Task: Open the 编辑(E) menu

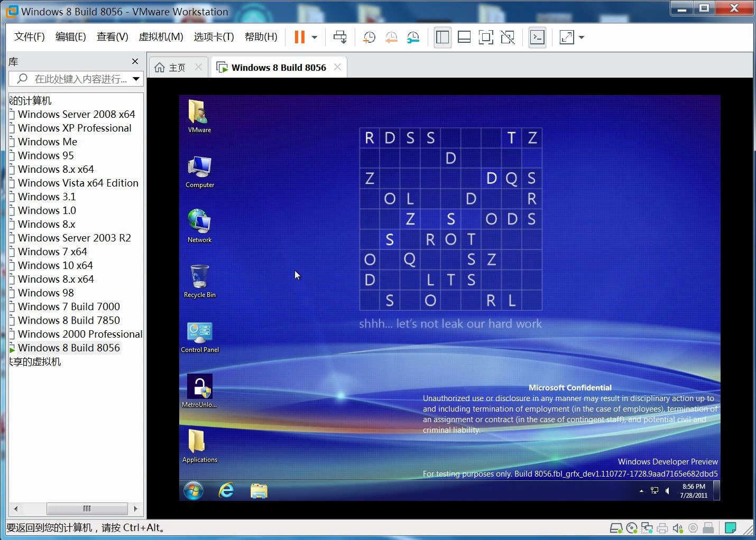Action: 70,36
